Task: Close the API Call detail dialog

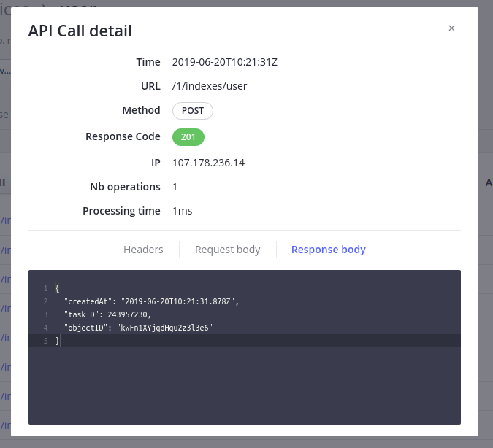Action: click(451, 28)
